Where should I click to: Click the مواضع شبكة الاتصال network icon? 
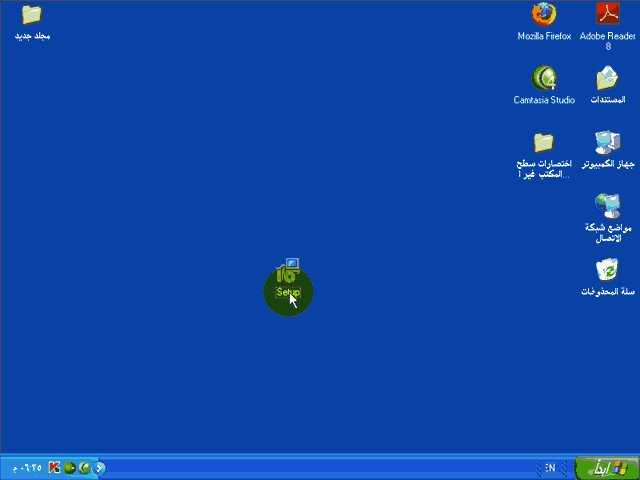click(608, 207)
